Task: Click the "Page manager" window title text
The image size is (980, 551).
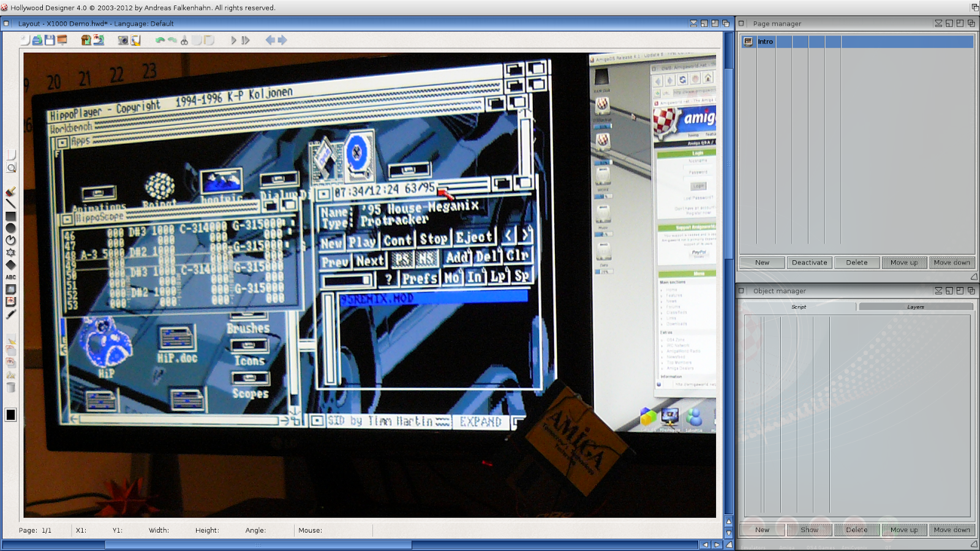Action: (777, 24)
